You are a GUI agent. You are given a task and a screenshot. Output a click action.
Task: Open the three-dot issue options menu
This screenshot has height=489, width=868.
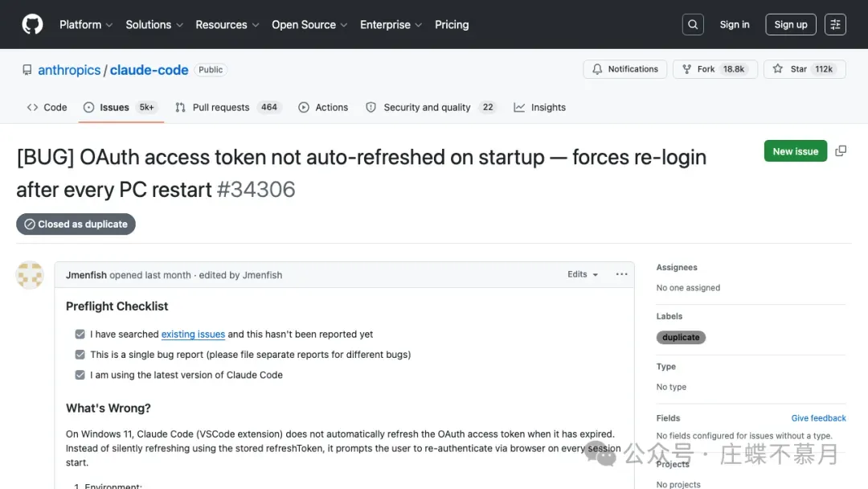coord(621,274)
